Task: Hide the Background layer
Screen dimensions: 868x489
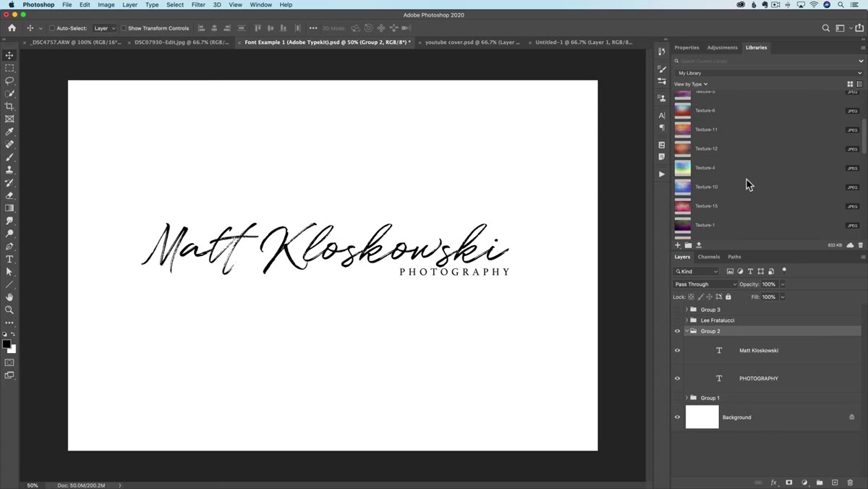Action: pyautogui.click(x=678, y=417)
